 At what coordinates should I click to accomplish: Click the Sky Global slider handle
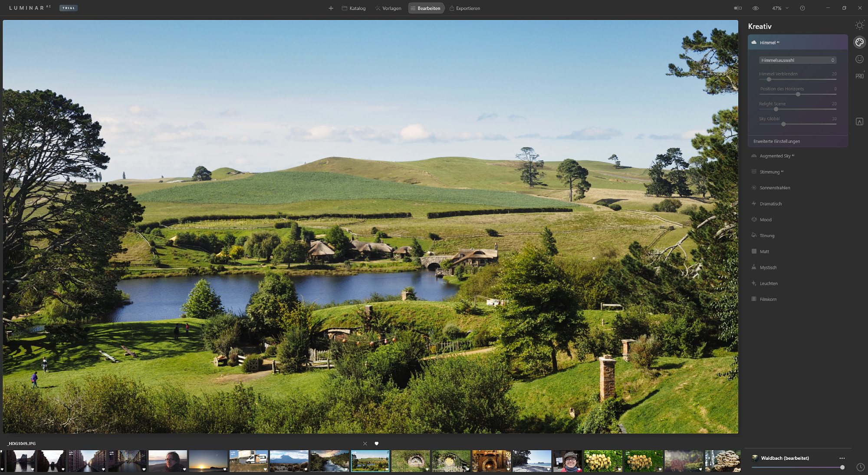click(x=783, y=124)
